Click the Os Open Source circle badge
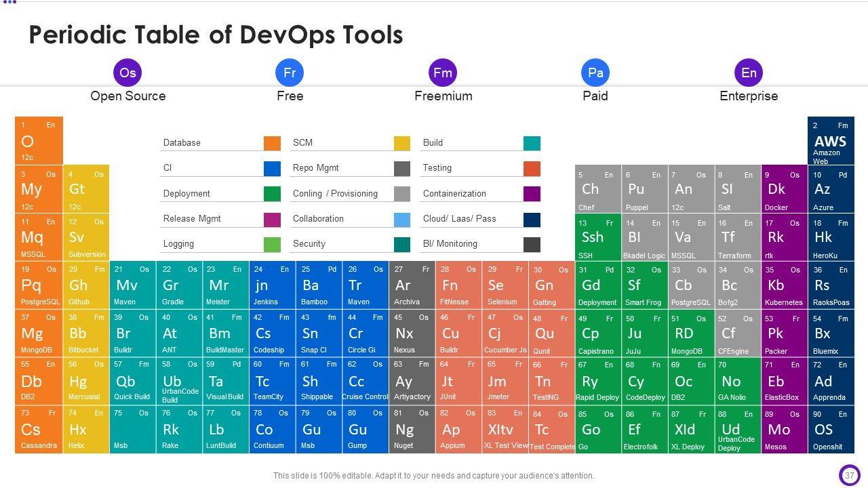 coord(127,73)
